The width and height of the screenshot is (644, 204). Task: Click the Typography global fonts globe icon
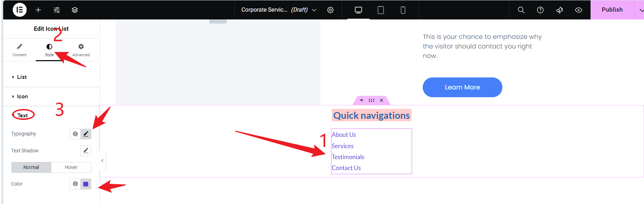pos(75,134)
